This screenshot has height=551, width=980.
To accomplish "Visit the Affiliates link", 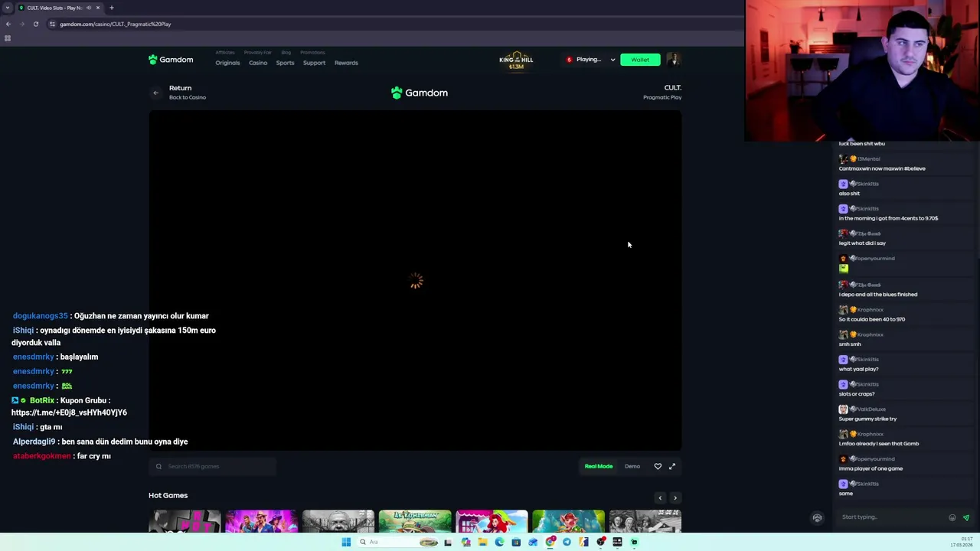I will point(225,53).
